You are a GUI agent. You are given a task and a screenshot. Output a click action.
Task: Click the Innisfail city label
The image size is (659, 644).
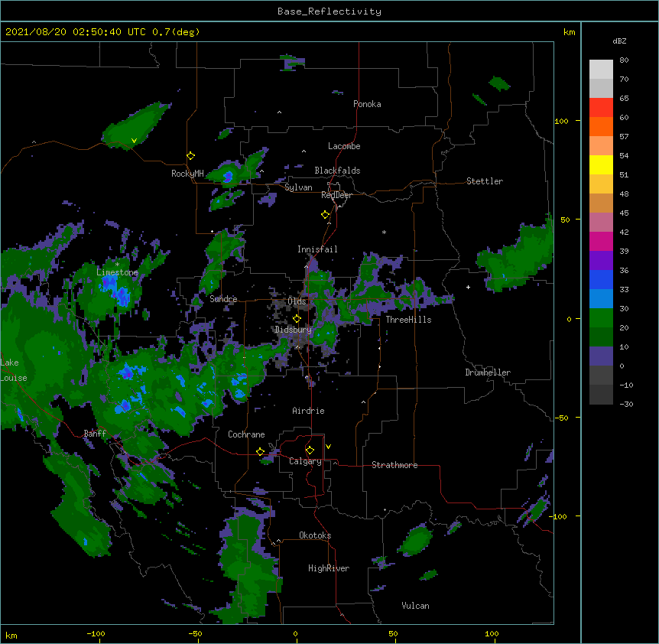317,249
